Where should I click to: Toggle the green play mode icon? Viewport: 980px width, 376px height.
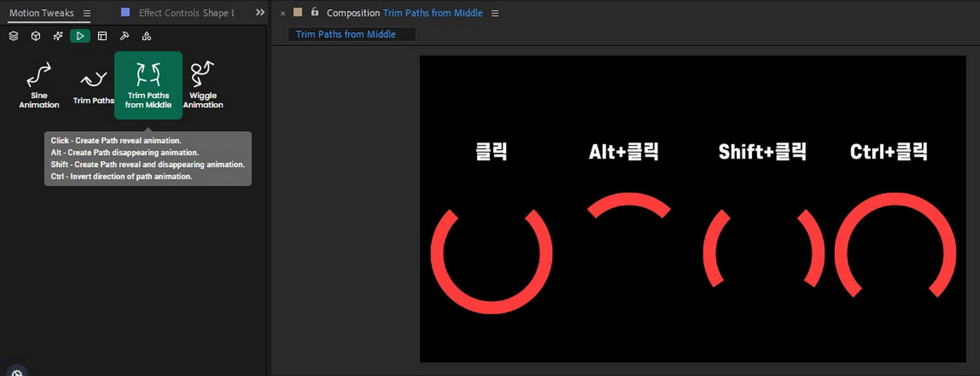point(80,36)
